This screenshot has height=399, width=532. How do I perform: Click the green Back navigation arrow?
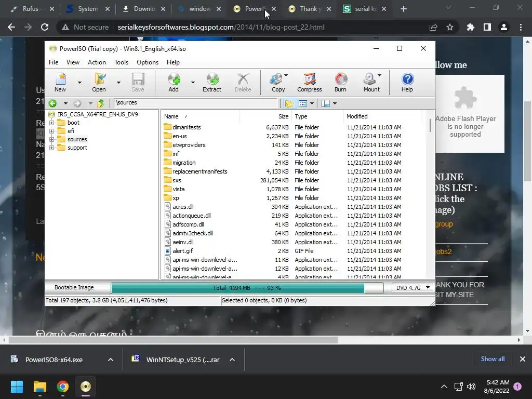(52, 103)
